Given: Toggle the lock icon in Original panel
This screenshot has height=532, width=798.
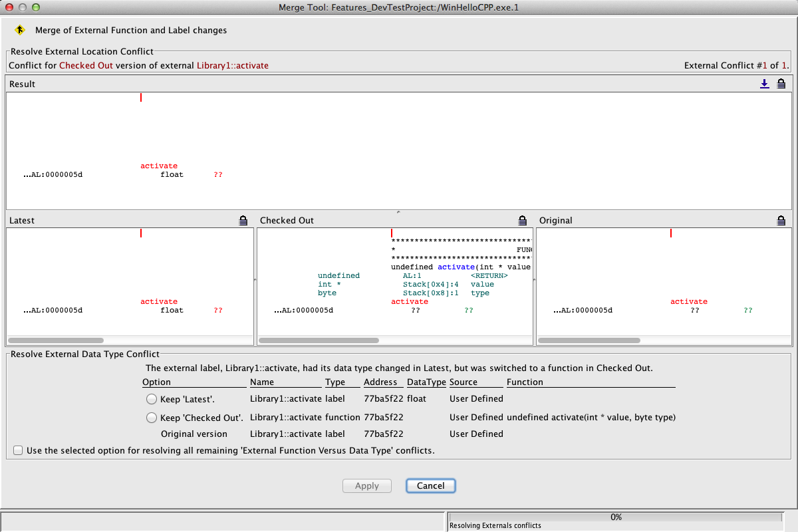Looking at the screenshot, I should [781, 221].
